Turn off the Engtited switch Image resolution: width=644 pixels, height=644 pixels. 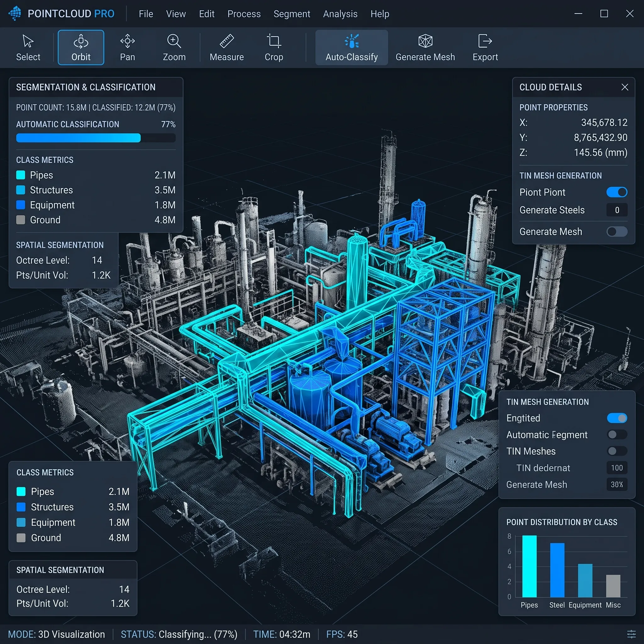click(x=617, y=418)
